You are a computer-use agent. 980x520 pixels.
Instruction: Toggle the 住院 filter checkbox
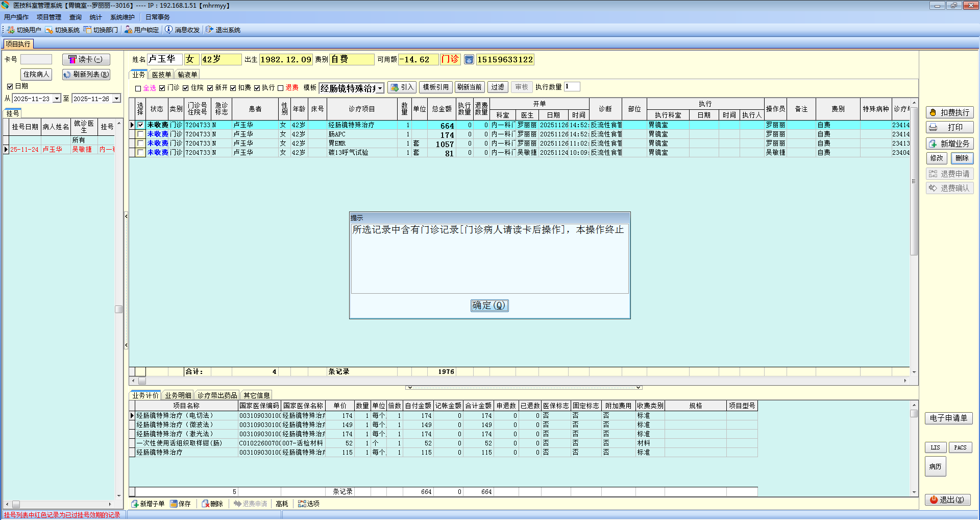pyautogui.click(x=186, y=88)
